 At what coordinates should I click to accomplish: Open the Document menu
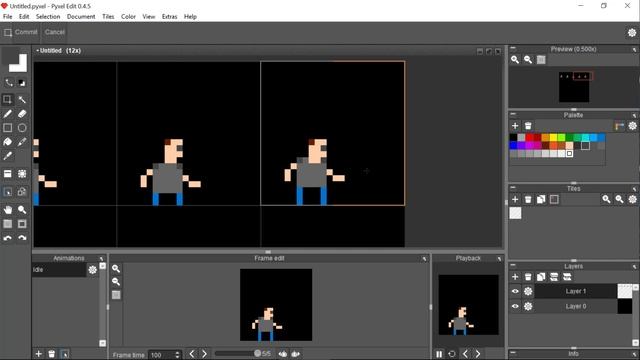[81, 17]
